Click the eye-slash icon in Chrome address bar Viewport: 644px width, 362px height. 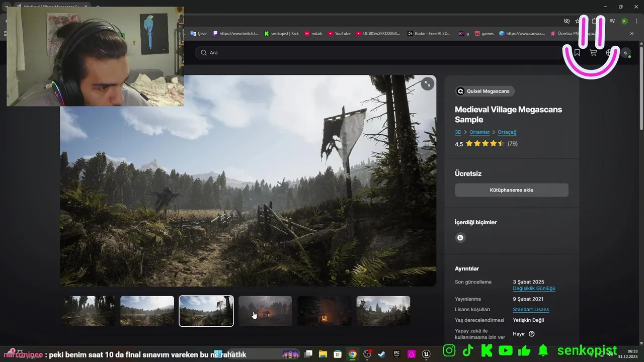(x=567, y=21)
